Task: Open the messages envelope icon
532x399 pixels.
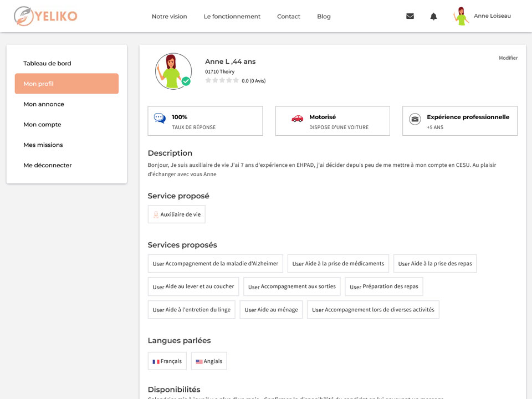Action: (410, 16)
